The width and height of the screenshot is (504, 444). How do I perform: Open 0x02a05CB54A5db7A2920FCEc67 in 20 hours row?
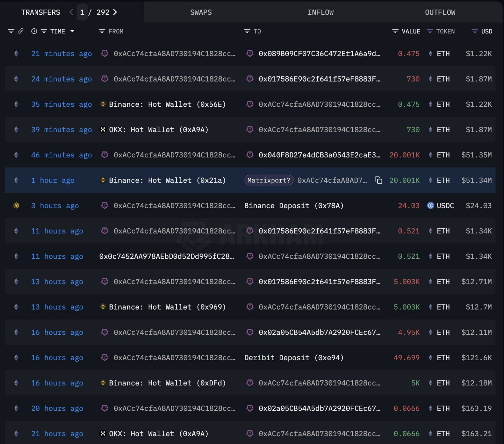[x=319, y=408]
